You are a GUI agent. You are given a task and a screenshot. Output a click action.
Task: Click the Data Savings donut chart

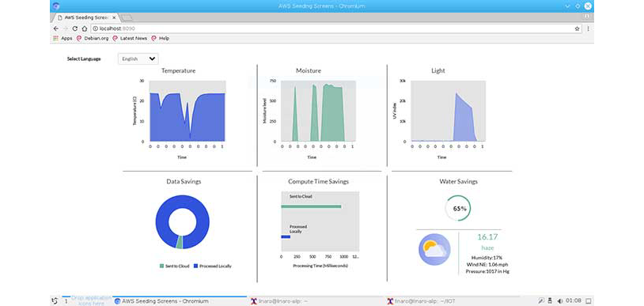pos(182,222)
